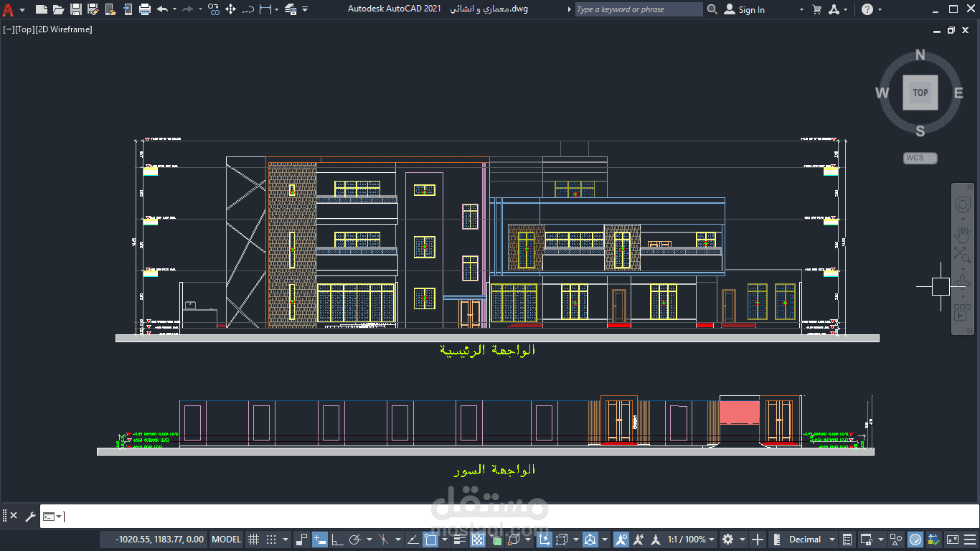980x551 pixels.
Task: Open Help with the question mark icon
Action: [867, 10]
